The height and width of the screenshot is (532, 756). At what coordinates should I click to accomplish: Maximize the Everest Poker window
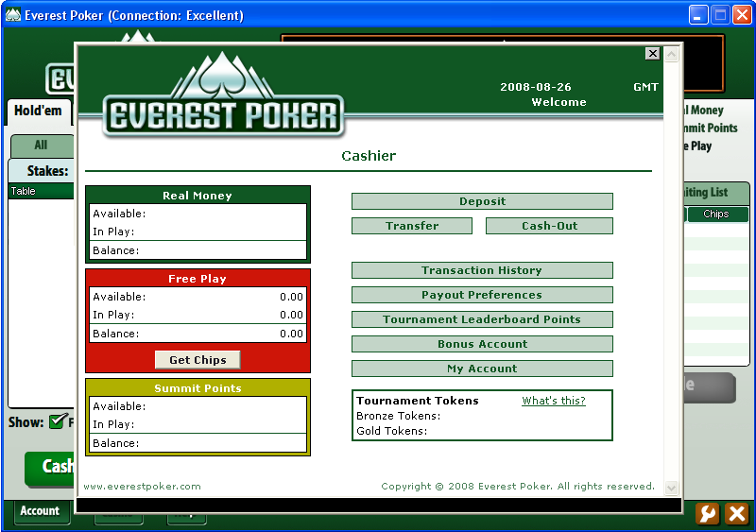(720, 15)
